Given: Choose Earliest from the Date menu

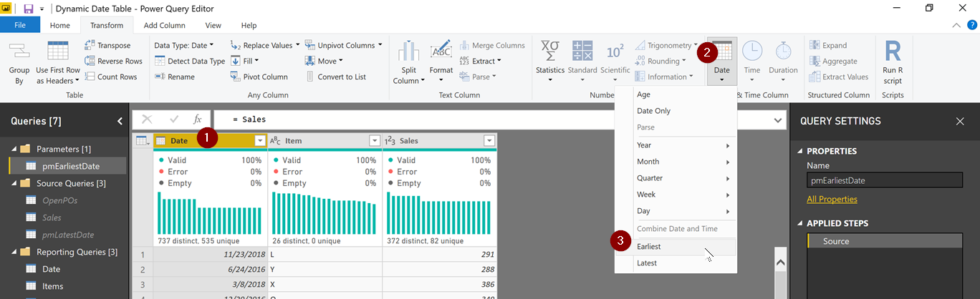Looking at the screenshot, I should coord(676,246).
